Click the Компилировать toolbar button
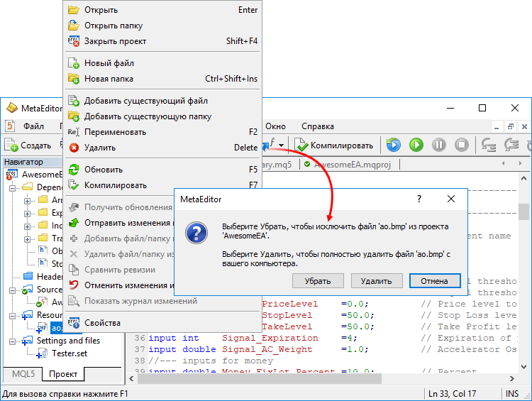The height and width of the screenshot is (401, 532). point(334,145)
